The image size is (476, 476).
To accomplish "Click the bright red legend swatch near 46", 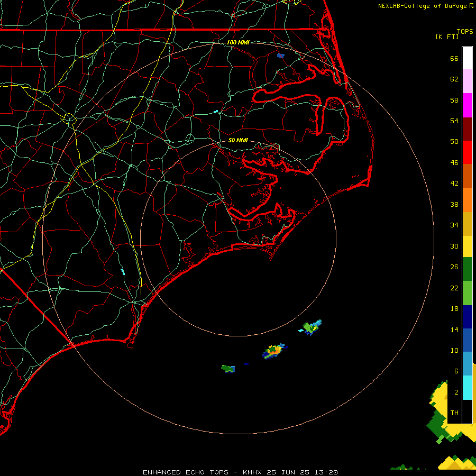I will click(467, 152).
